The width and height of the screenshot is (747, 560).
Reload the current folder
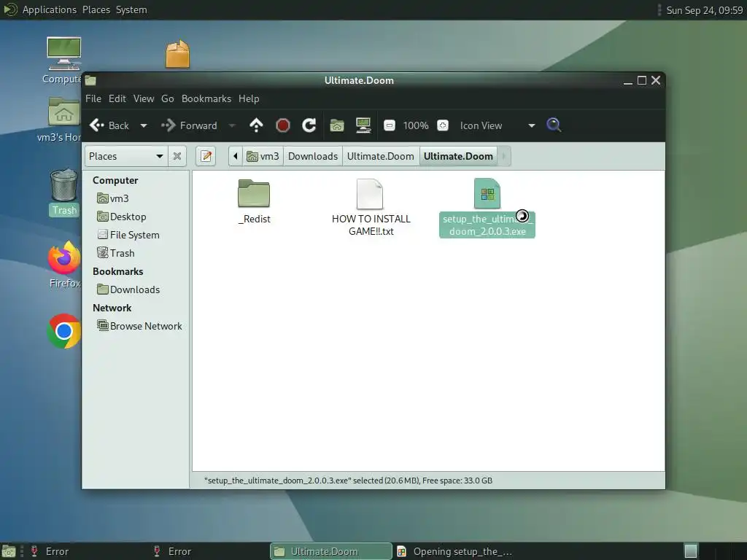(309, 125)
